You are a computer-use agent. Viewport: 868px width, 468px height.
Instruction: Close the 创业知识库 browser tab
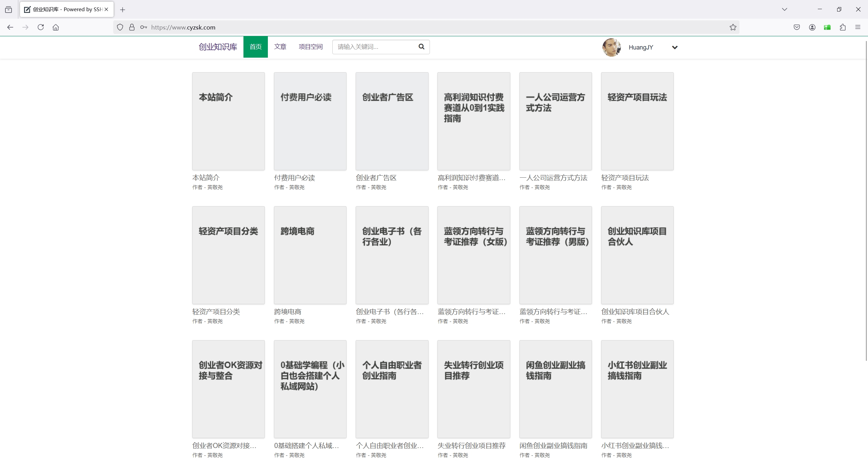point(106,9)
